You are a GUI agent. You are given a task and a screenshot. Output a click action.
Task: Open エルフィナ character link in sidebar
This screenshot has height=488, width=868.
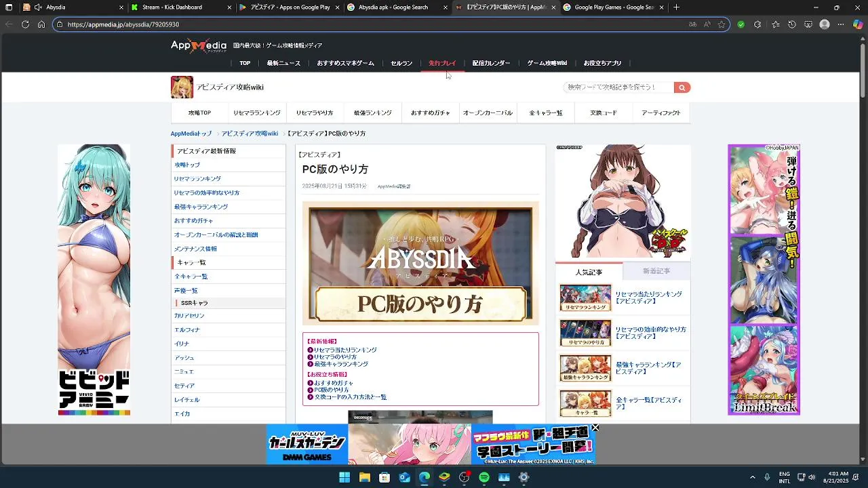tap(187, 330)
